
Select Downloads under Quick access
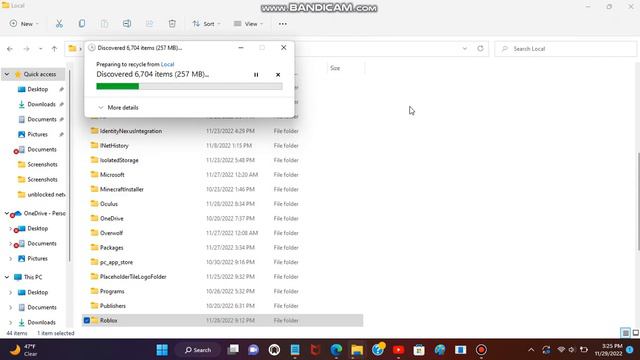coord(41,104)
